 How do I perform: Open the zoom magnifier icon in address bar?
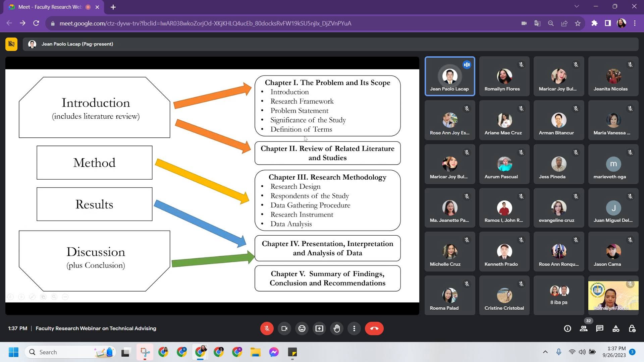tap(551, 23)
